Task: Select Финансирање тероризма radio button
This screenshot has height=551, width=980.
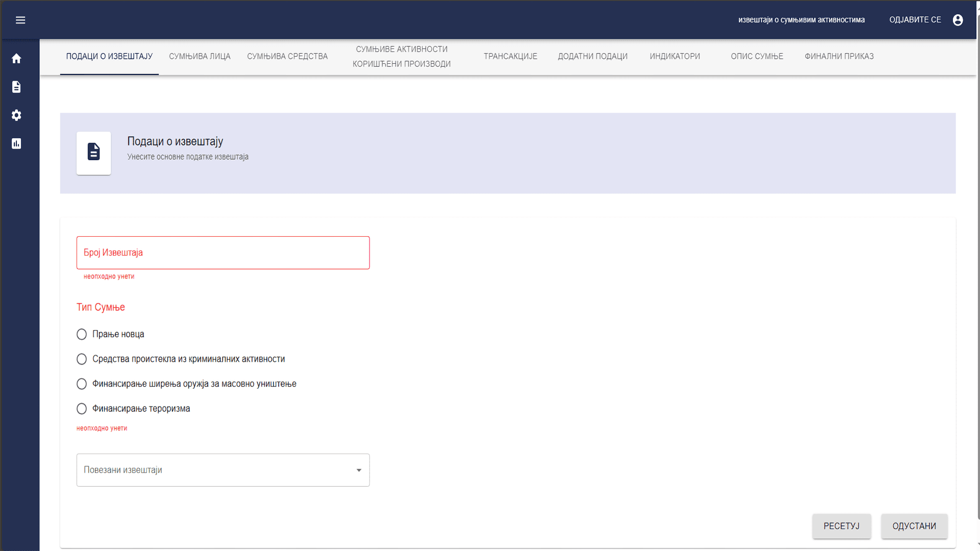Action: click(82, 409)
